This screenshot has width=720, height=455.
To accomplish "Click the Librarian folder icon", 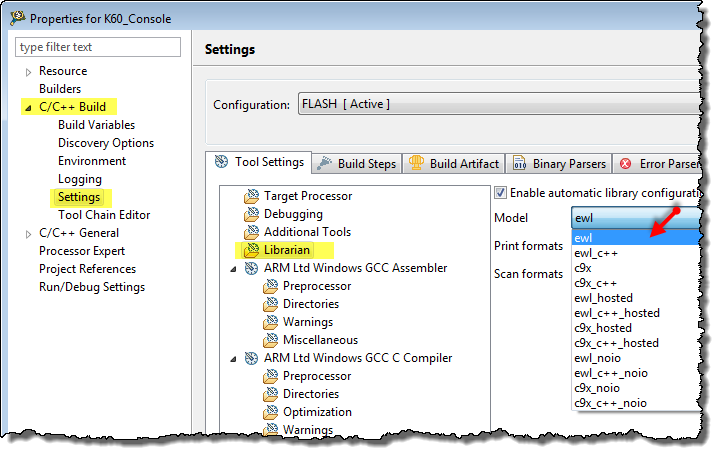I will [x=251, y=250].
